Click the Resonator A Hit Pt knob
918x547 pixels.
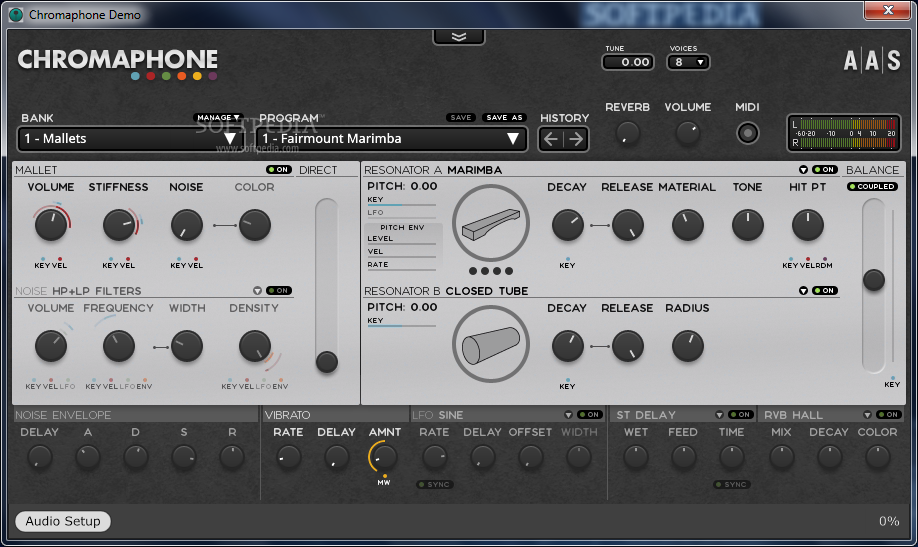coord(808,225)
